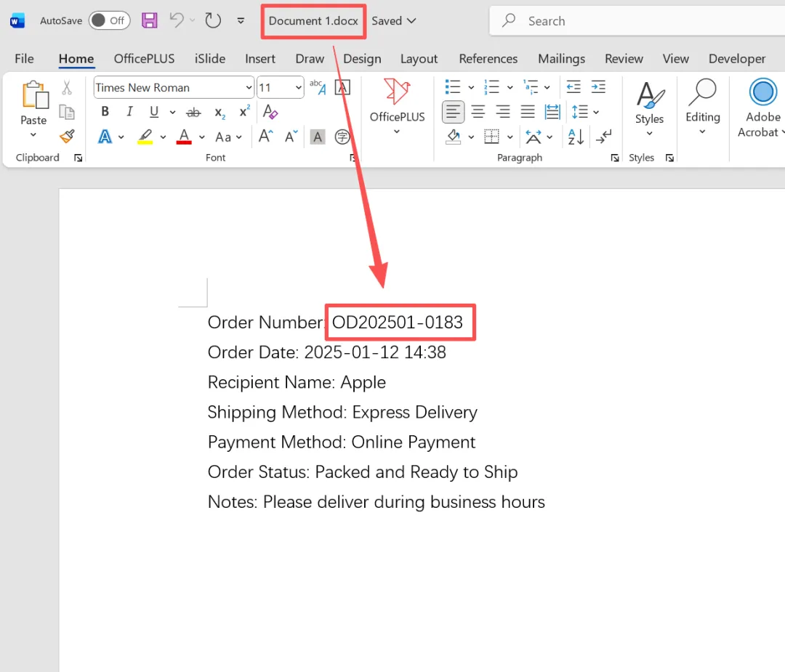This screenshot has width=785, height=672.
Task: Click Phonetic Guide abc icon
Action: click(318, 87)
